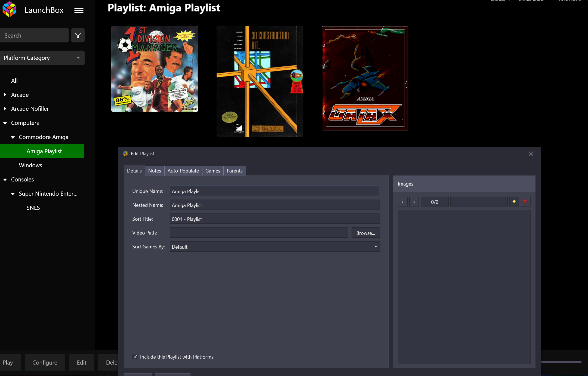Click the 0/0 image counter
Image resolution: width=588 pixels, height=376 pixels.
point(435,202)
